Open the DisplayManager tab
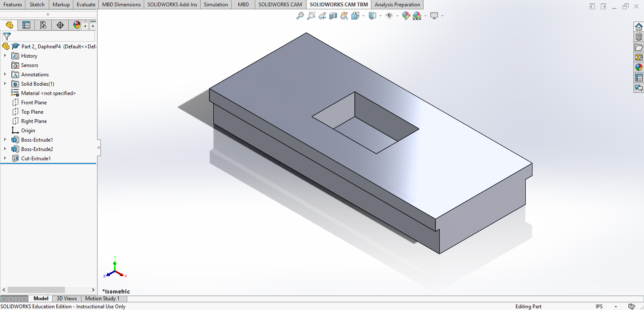The width and height of the screenshot is (644, 310). coord(77,25)
